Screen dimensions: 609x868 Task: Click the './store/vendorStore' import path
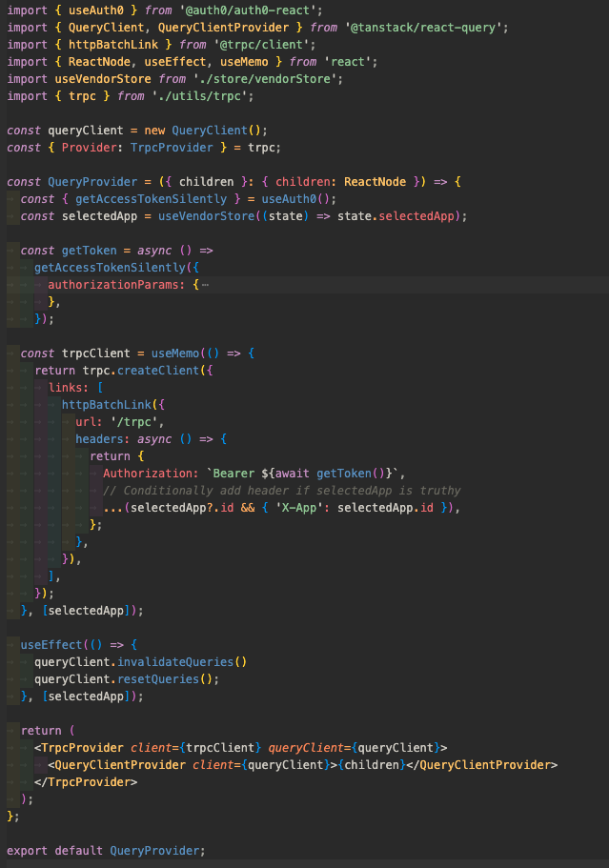pos(265,79)
